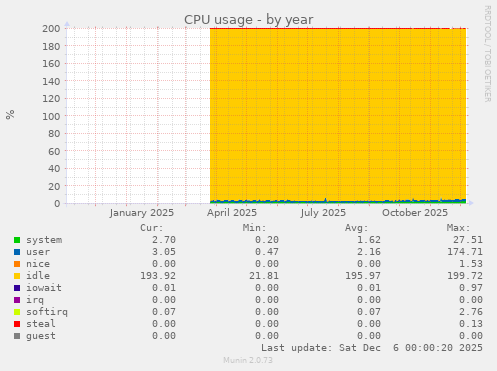
Task: Click the blue user legend swatch
Action: tap(17, 252)
